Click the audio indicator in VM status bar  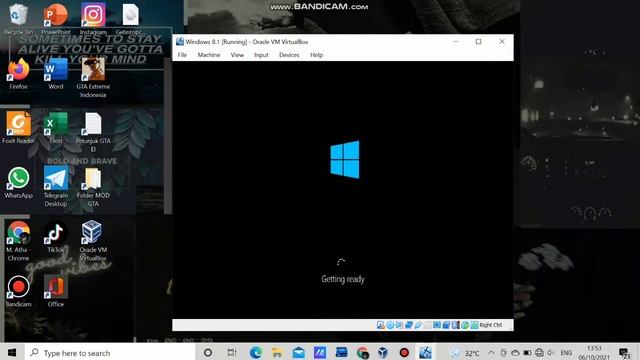coord(399,325)
